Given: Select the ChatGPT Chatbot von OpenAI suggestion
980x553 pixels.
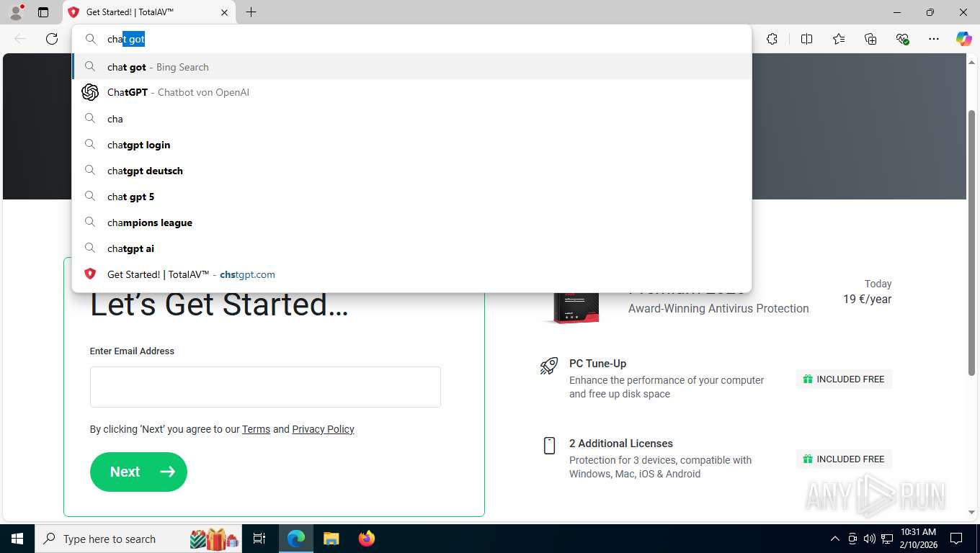Looking at the screenshot, I should pyautogui.click(x=412, y=92).
